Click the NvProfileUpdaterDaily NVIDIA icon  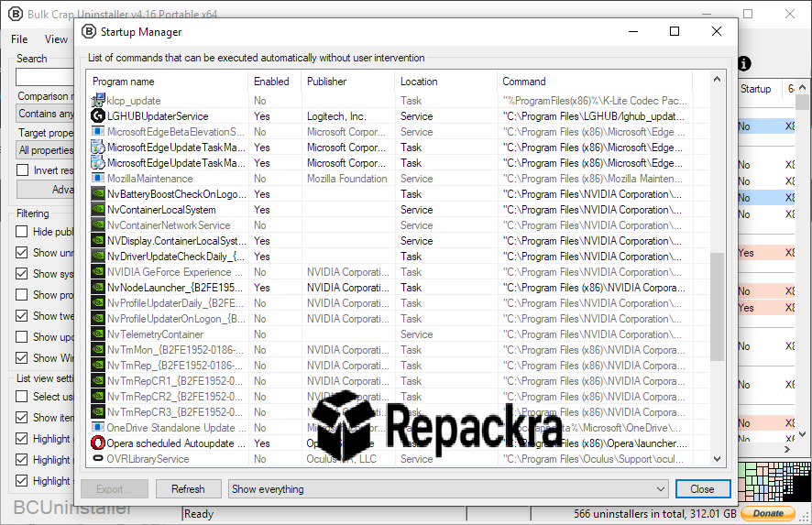(98, 303)
